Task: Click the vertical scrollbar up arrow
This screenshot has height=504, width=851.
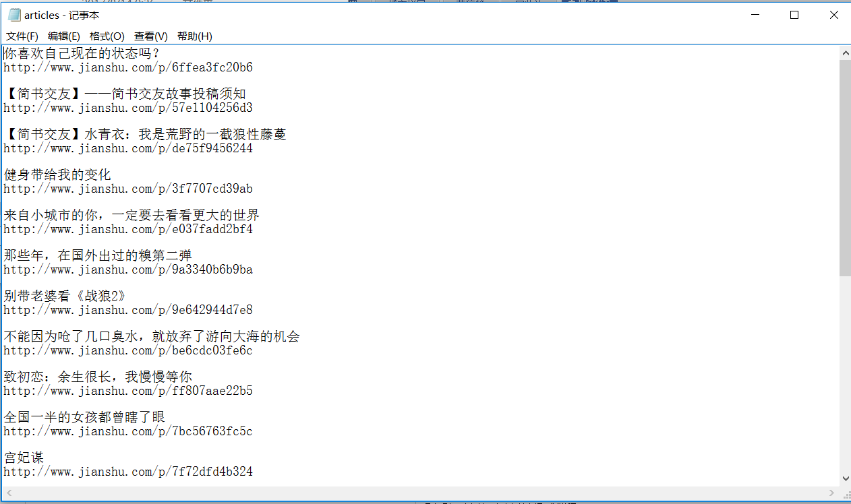Action: (x=845, y=53)
